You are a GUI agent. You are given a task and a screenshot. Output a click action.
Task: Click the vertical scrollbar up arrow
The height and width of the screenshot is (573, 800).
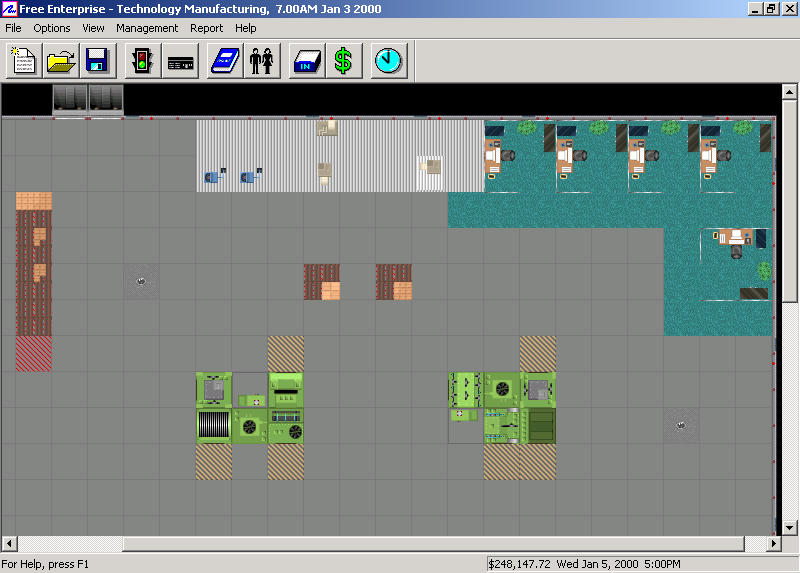790,92
